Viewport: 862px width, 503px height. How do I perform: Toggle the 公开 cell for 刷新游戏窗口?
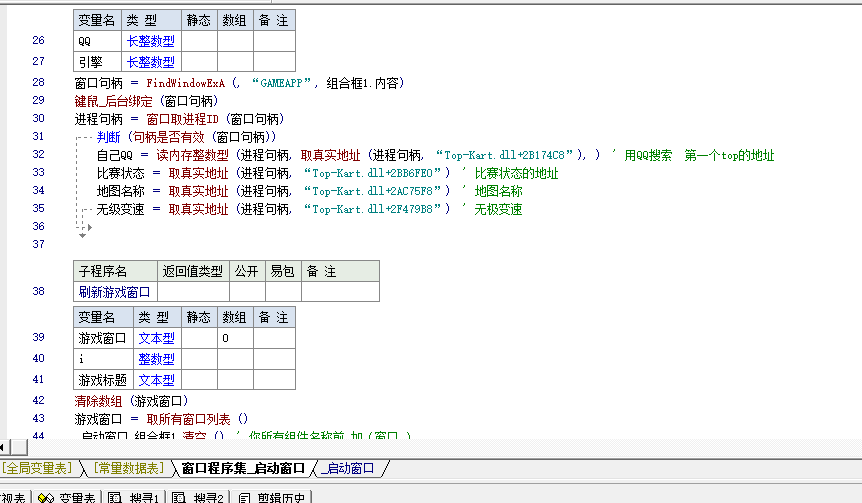point(247,291)
